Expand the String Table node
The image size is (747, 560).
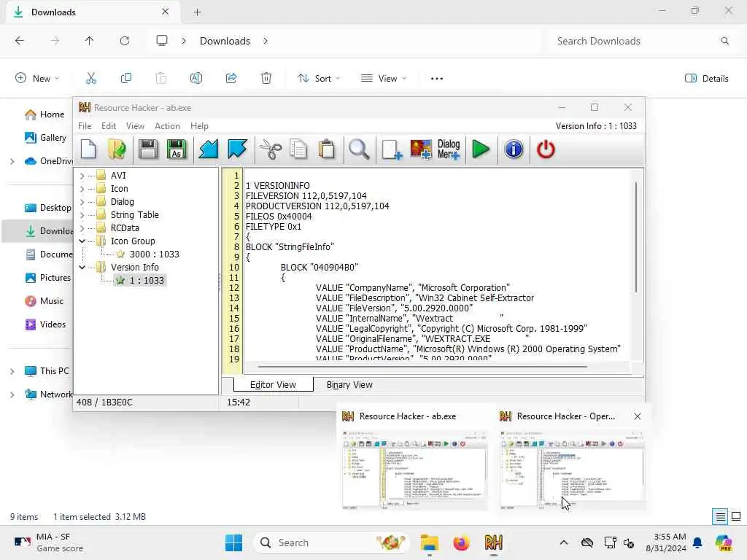(x=82, y=215)
